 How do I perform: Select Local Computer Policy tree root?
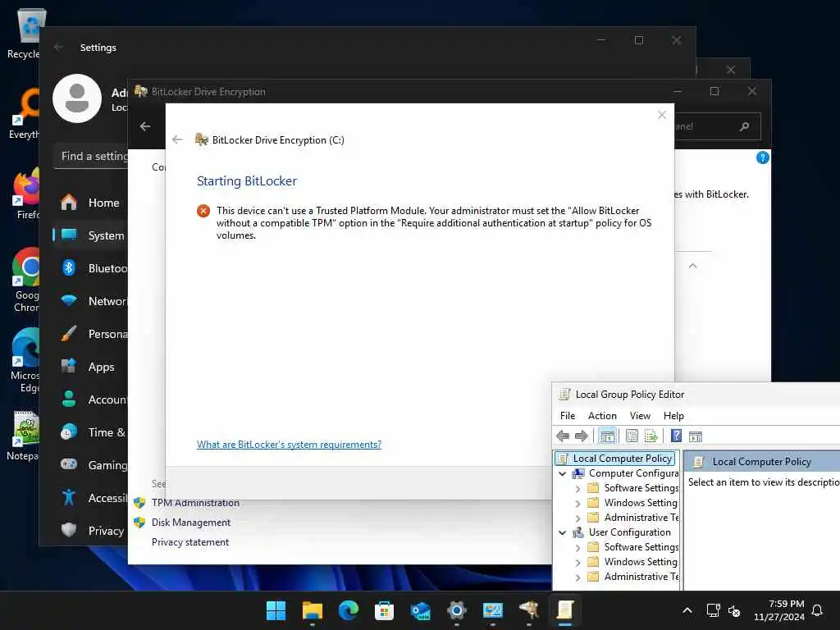pos(622,459)
